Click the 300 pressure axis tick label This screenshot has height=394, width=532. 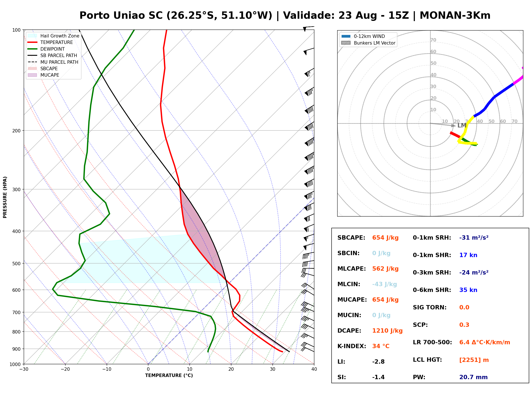pyautogui.click(x=16, y=189)
